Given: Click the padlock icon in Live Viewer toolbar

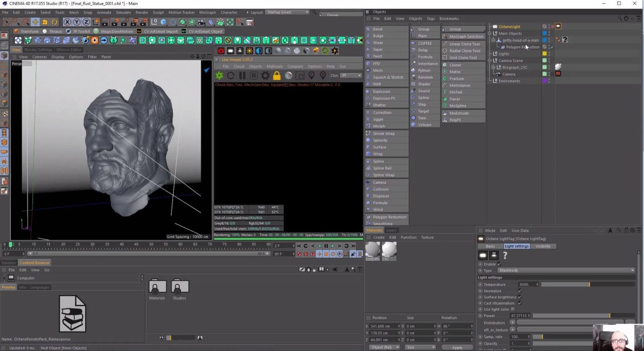Looking at the screenshot, I should pyautogui.click(x=277, y=76).
